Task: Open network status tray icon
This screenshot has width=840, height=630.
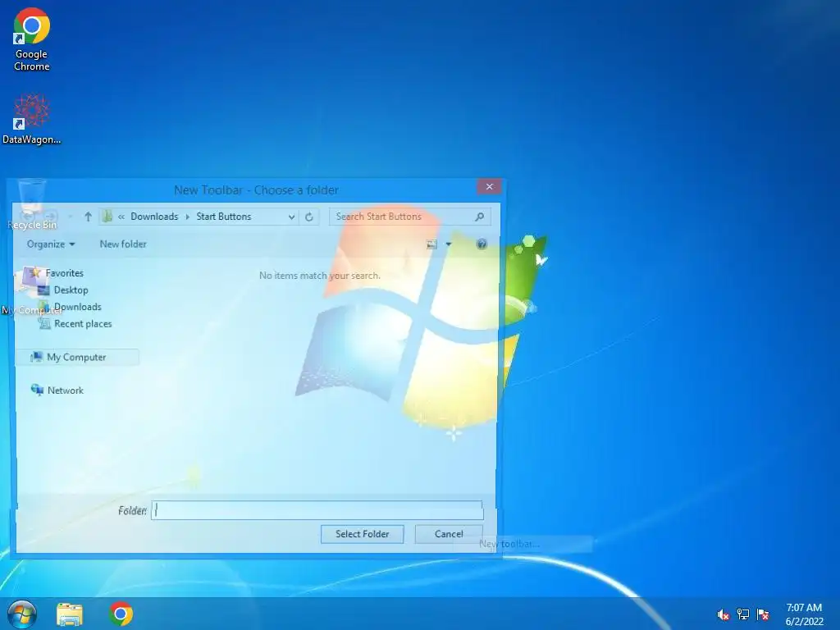Action: click(743, 614)
